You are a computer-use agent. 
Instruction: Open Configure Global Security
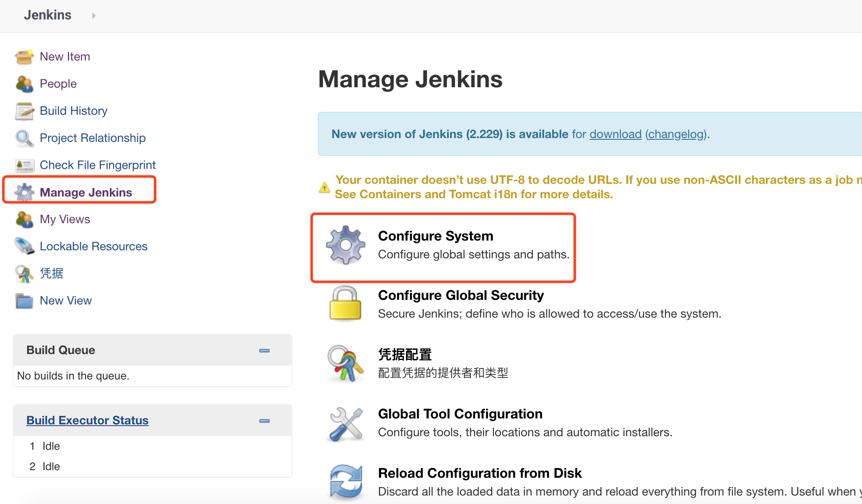pos(461,295)
